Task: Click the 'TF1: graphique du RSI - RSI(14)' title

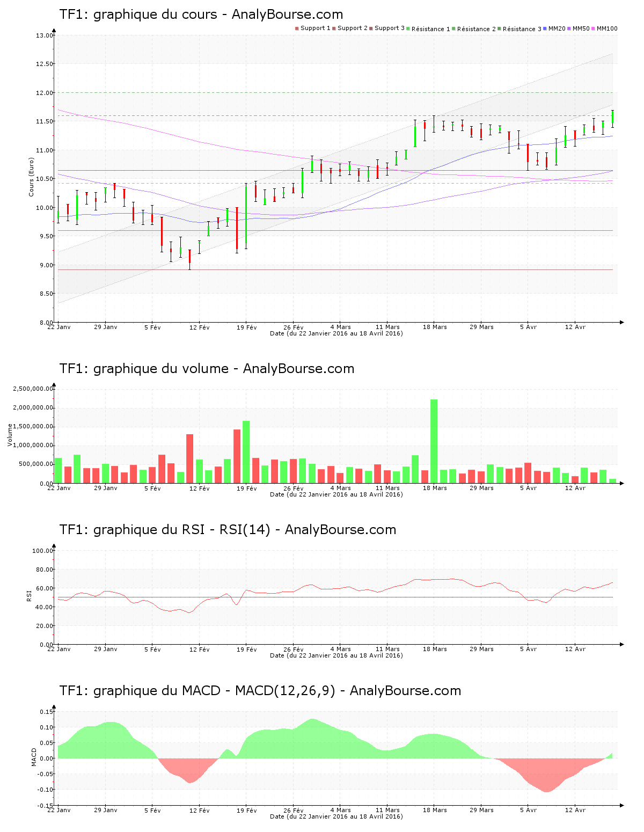Action: coord(228,530)
